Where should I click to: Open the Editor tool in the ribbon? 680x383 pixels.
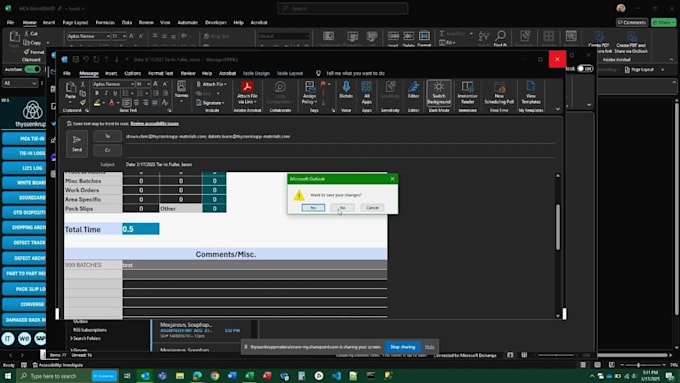click(413, 90)
